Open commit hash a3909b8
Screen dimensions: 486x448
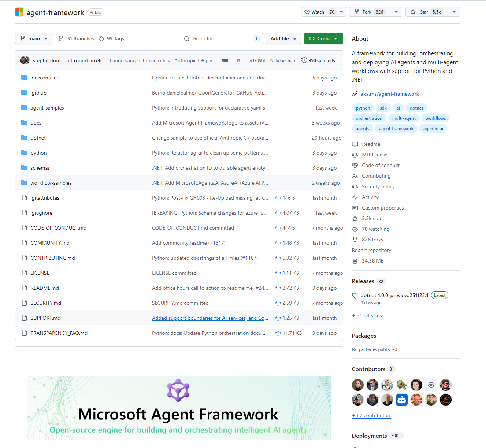pos(258,60)
